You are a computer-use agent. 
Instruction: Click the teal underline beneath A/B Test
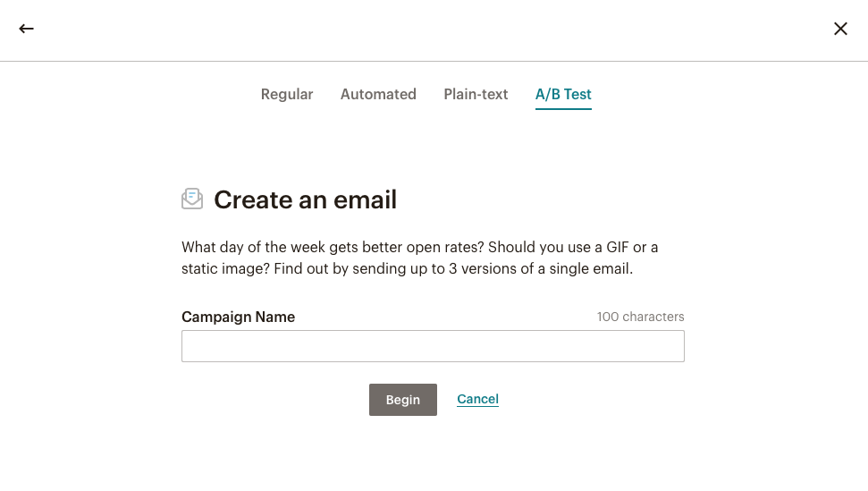pyautogui.click(x=563, y=108)
